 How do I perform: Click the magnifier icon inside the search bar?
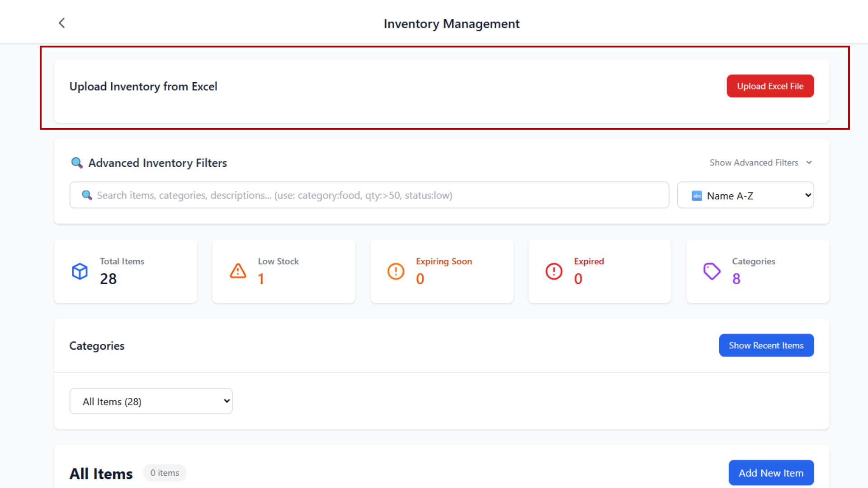[87, 195]
